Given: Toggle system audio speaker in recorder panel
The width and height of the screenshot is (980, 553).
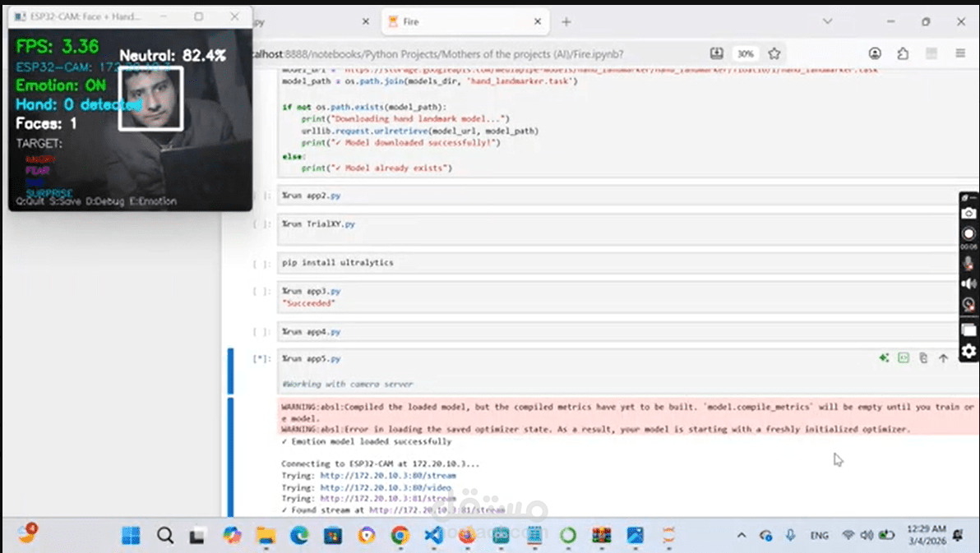Looking at the screenshot, I should 968,284.
